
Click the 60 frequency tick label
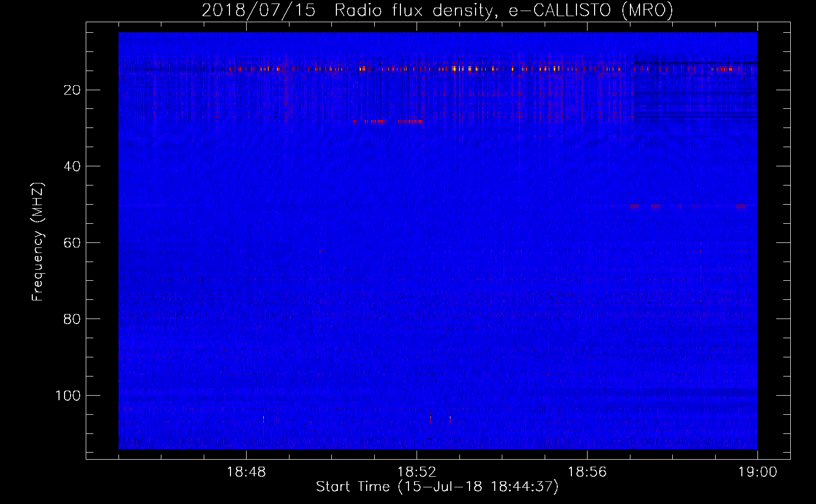[x=72, y=243]
